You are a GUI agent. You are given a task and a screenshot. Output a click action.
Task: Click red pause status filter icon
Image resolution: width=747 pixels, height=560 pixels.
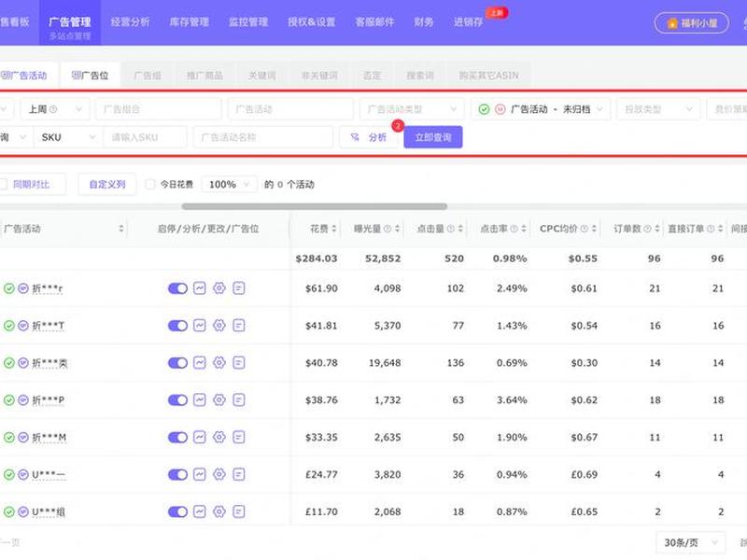tap(500, 109)
